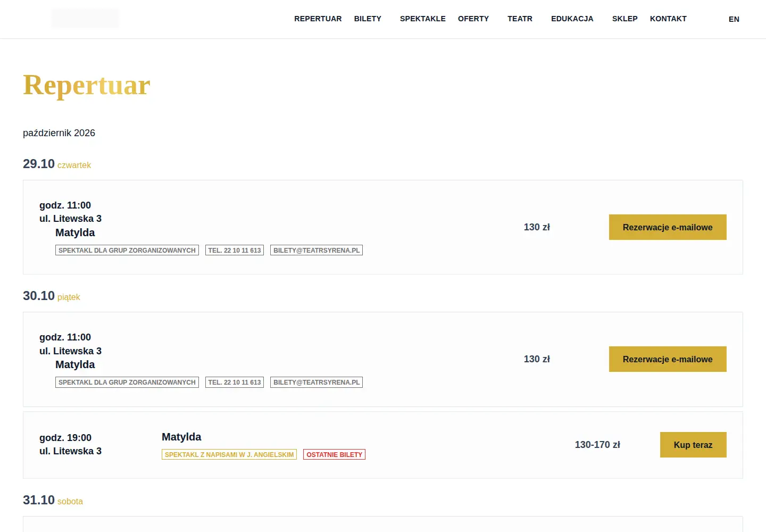Screen dimensions: 766x532
Task: Click the 130 zł price on 29.10
Action: coord(537,227)
